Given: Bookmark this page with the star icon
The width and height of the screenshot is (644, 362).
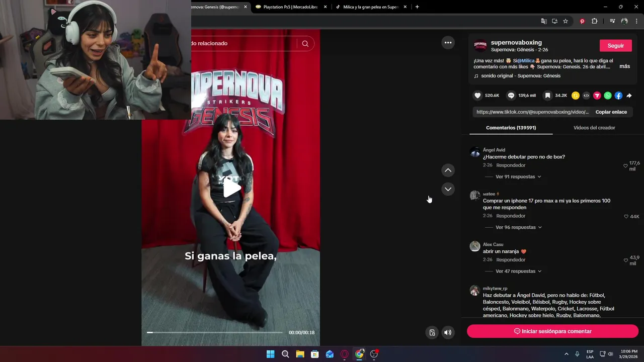Looking at the screenshot, I should [x=566, y=21].
